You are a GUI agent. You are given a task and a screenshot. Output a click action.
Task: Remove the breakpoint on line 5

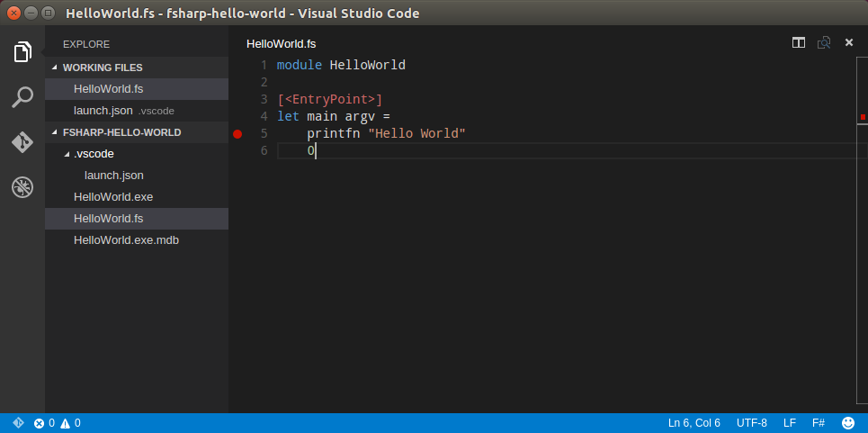click(x=237, y=133)
